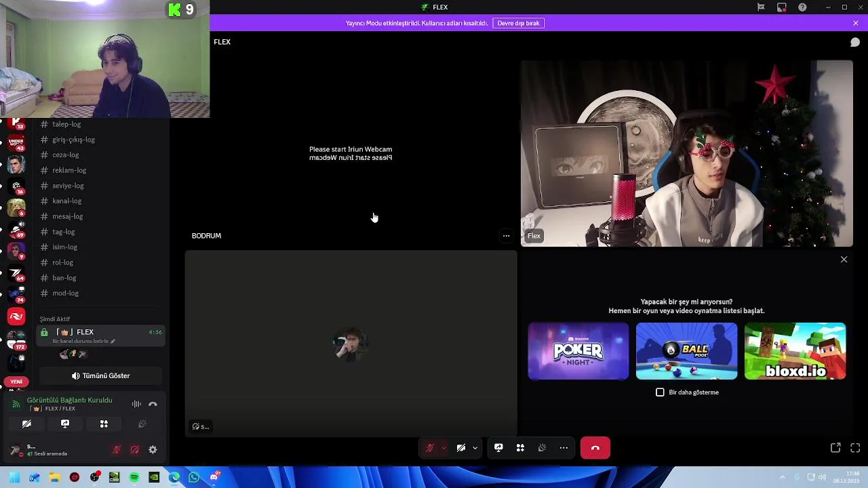Viewport: 868px width, 488px height.
Task: Open the server with 172 notifications badge
Action: point(16,340)
